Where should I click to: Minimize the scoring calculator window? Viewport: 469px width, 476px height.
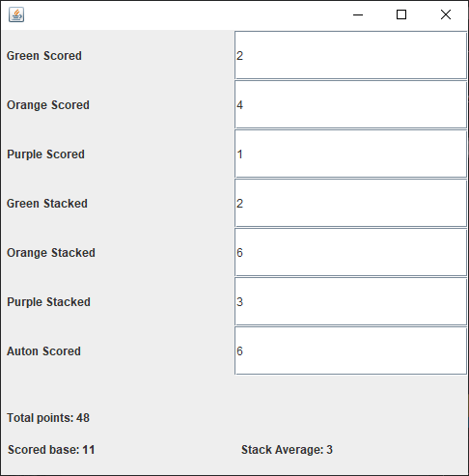358,14
